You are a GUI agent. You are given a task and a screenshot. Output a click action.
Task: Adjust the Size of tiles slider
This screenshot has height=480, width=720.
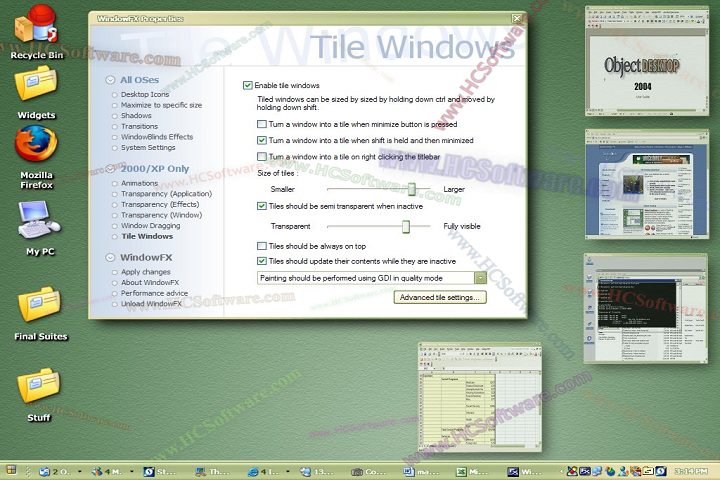[411, 189]
